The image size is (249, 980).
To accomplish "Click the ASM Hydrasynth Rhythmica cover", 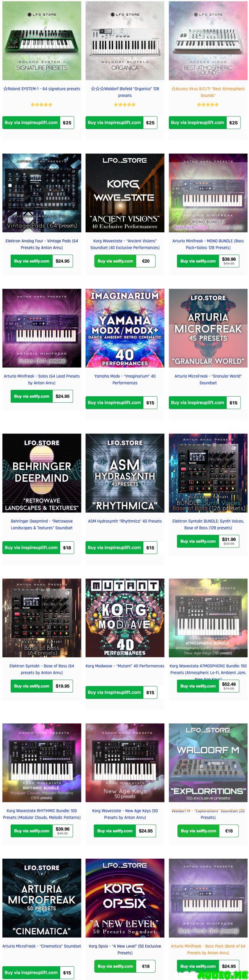I will coord(125,473).
